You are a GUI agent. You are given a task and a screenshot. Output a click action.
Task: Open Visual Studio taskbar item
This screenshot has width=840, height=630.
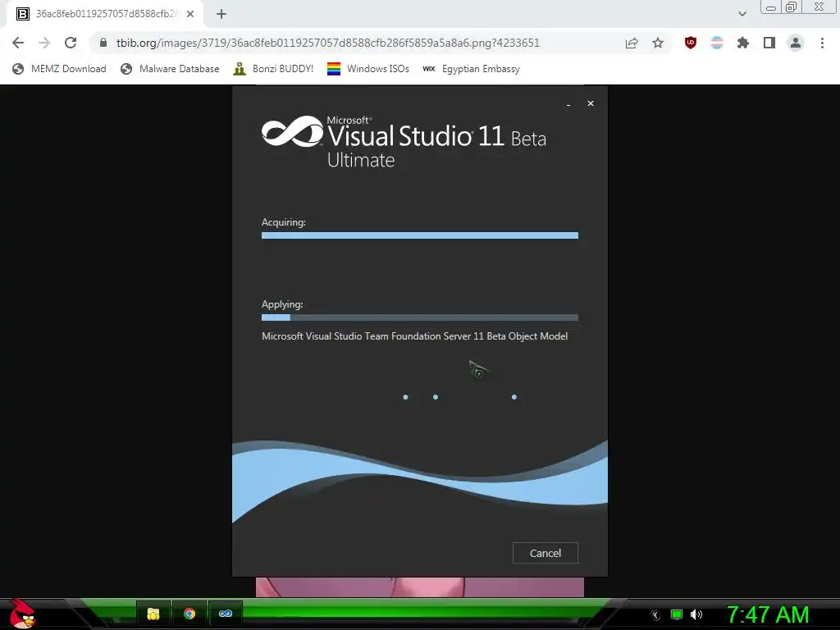tap(225, 614)
